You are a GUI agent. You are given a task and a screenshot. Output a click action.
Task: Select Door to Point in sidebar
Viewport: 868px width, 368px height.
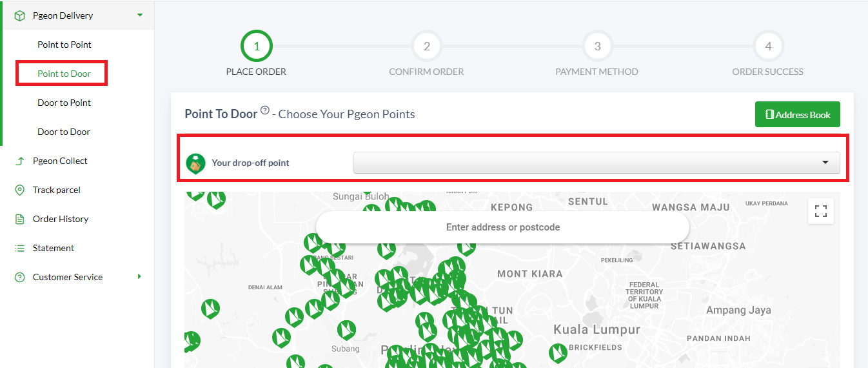pos(64,103)
